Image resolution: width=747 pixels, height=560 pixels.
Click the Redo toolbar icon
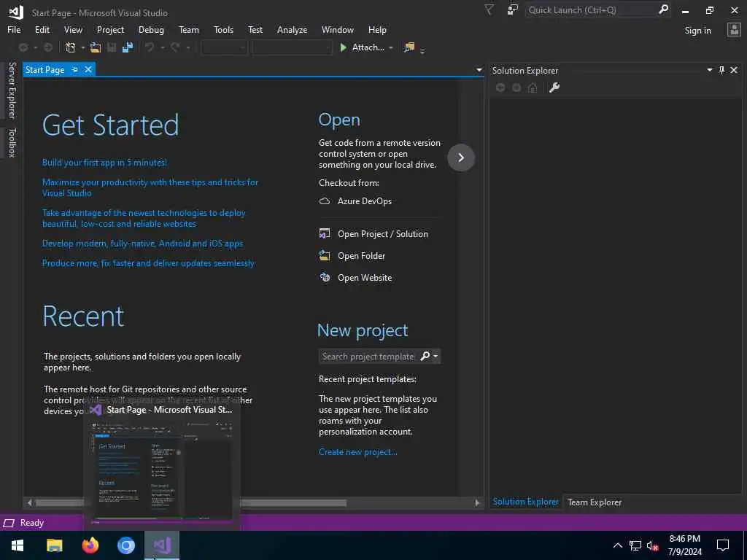[x=175, y=47]
